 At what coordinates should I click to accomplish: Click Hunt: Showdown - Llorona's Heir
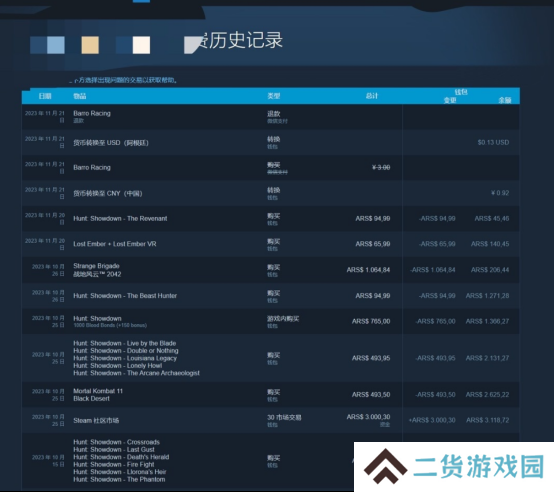click(x=120, y=472)
